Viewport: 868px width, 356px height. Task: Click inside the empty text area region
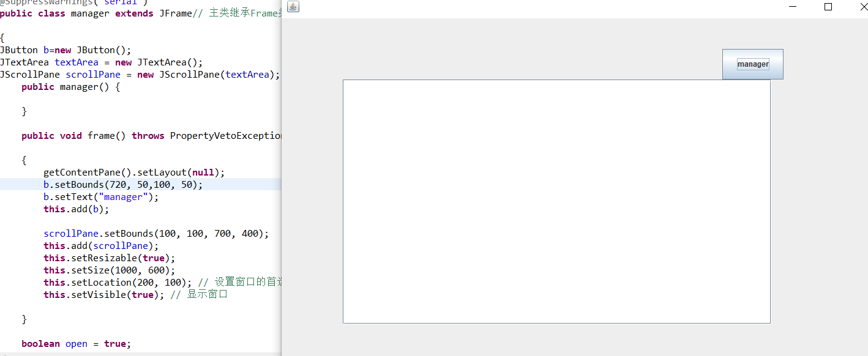[556, 202]
